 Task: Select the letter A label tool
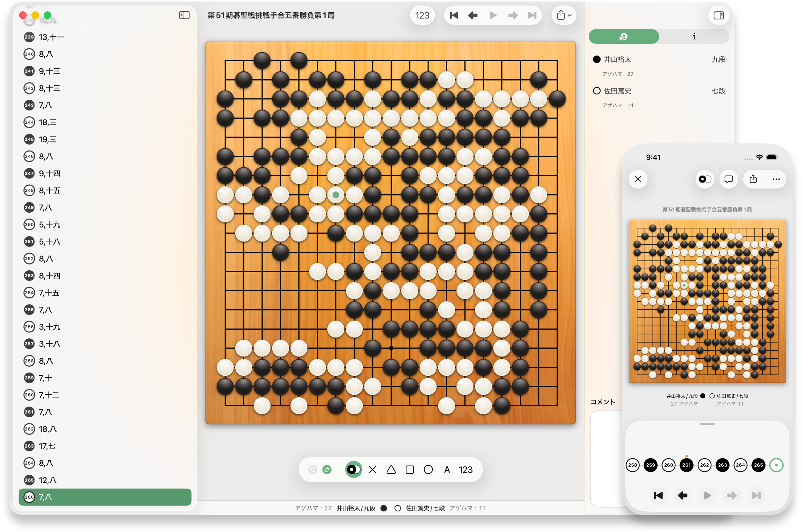(447, 469)
